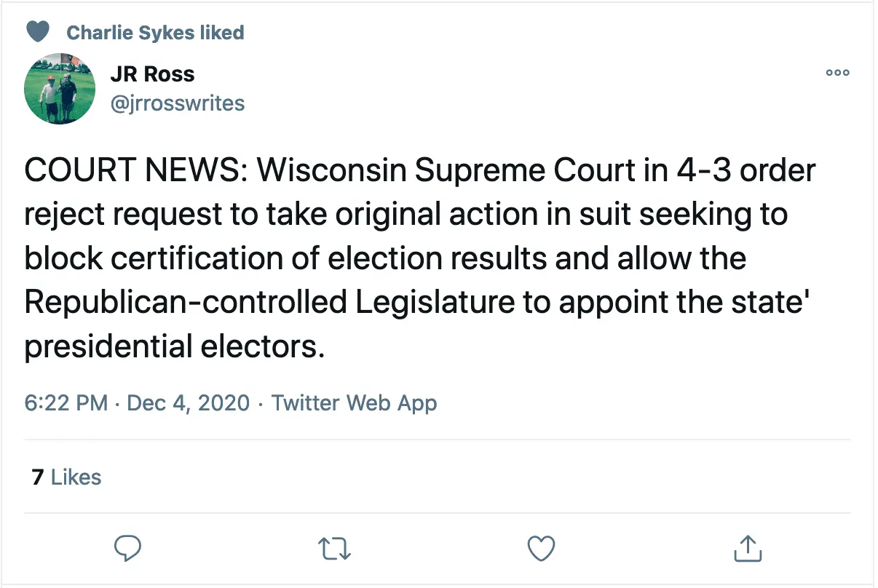Click the "COURT NEWS:" opening text

coord(137,172)
